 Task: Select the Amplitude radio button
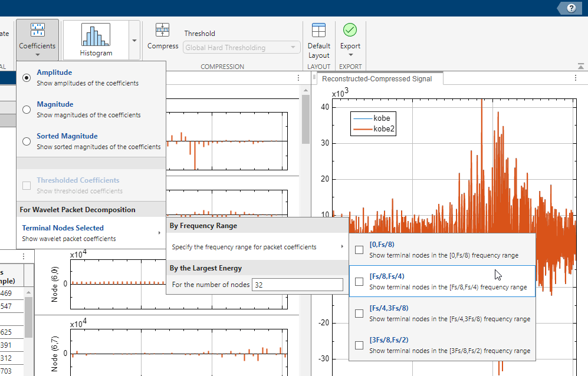tap(27, 78)
